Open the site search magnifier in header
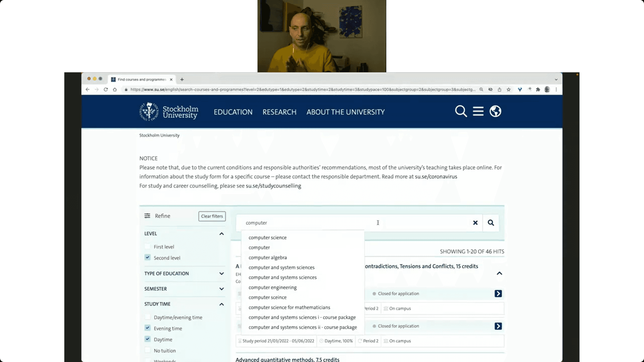644x362 pixels. [x=461, y=111]
